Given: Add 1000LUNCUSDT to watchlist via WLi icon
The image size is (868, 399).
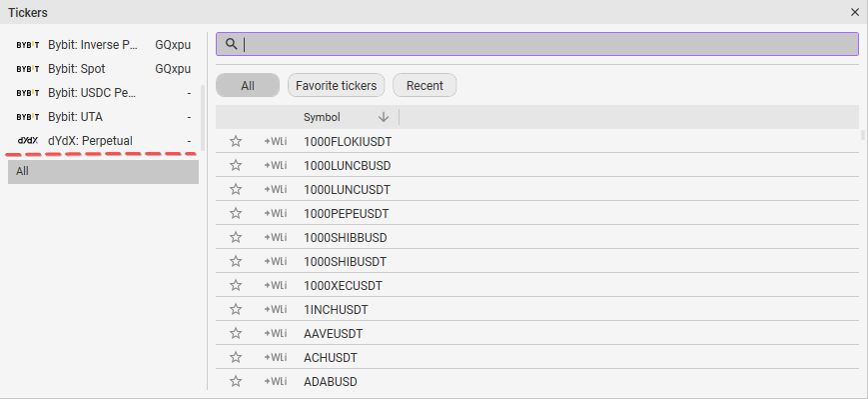Looking at the screenshot, I should coord(276,190).
